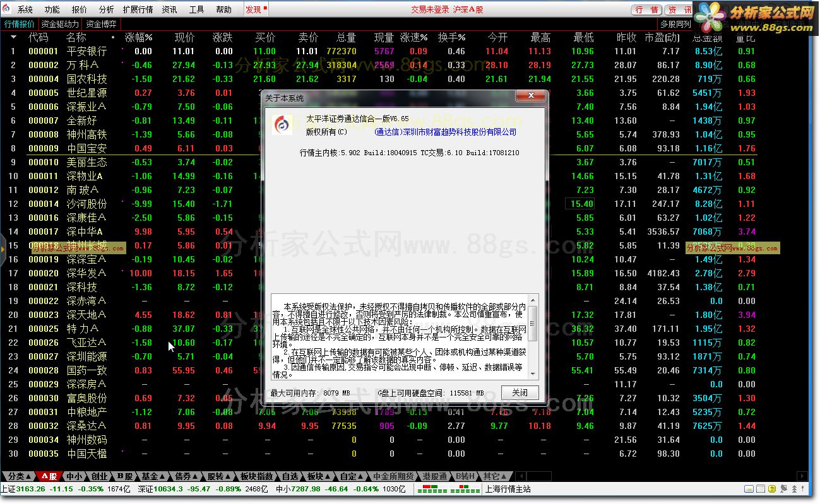The height and width of the screenshot is (504, 820).
Task: Switch to the 行情报价 tab
Action: click(x=20, y=24)
